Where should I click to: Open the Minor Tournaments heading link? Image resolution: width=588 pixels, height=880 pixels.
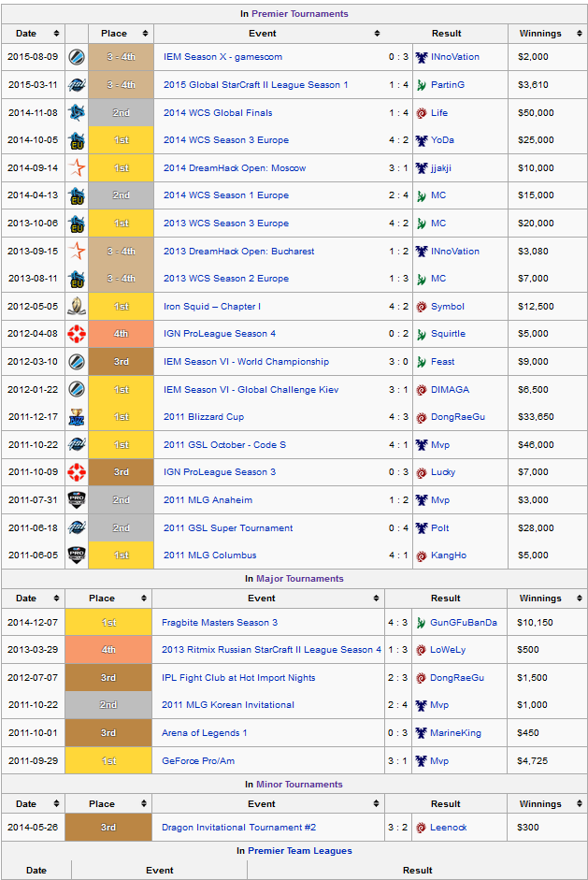point(299,784)
